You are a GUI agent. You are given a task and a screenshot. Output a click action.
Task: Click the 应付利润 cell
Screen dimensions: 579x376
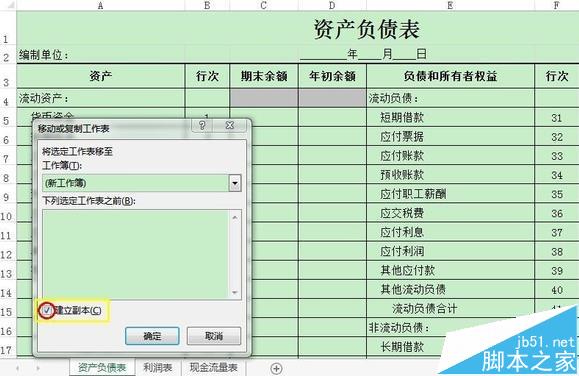450,251
